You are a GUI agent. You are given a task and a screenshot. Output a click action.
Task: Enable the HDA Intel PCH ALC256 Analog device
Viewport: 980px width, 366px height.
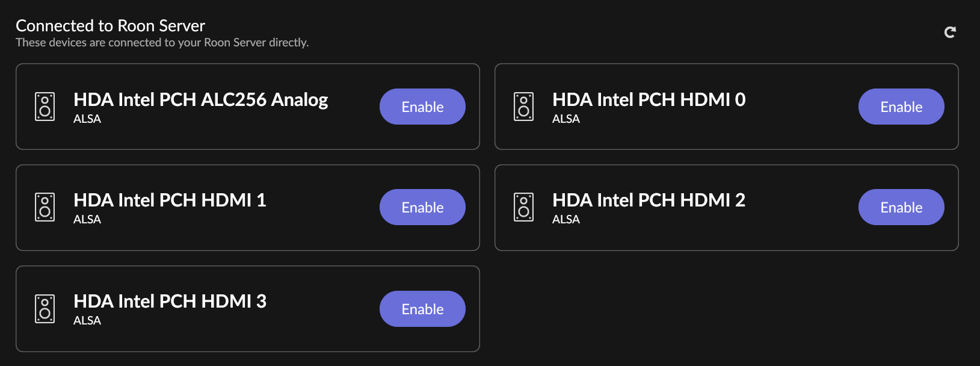coord(422,107)
